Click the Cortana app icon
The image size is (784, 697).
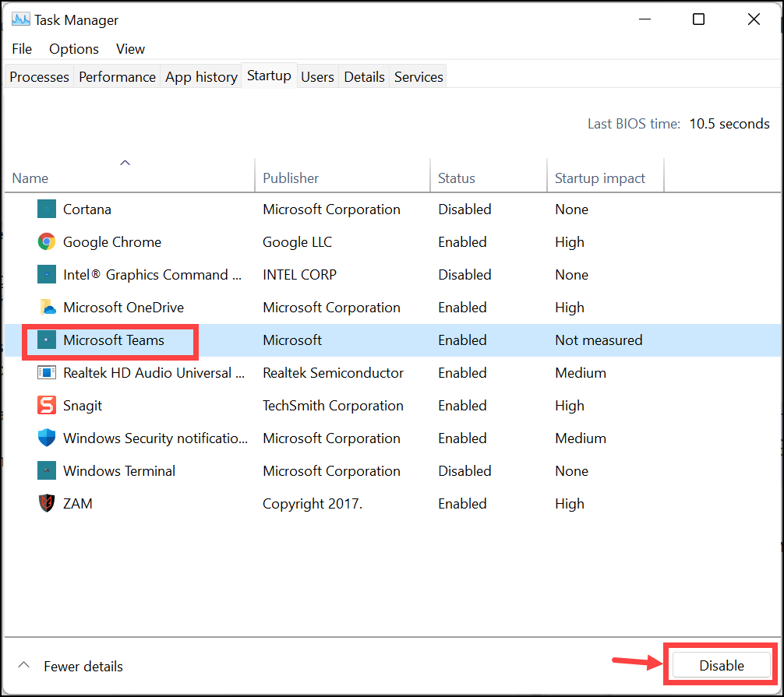47,209
